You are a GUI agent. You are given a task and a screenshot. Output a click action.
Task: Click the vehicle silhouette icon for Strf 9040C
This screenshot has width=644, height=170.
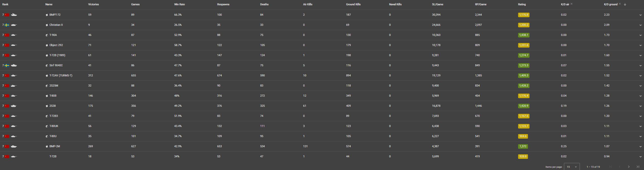click(14, 65)
